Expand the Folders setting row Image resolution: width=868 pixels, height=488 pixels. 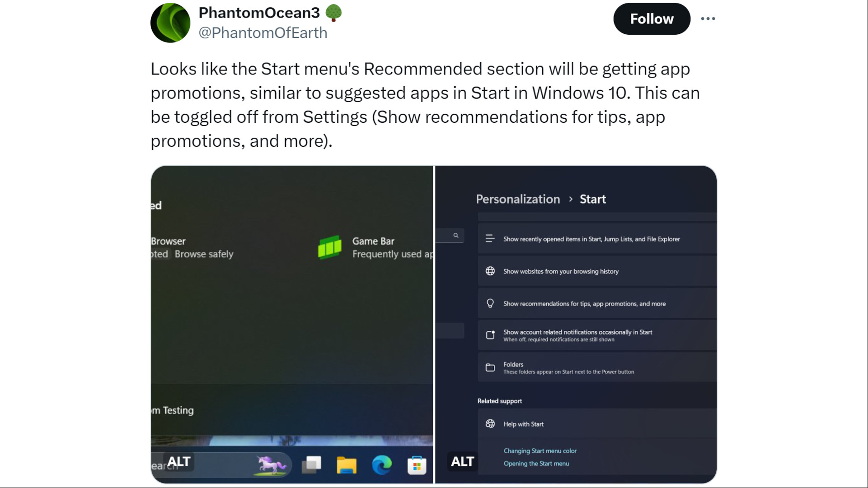pos(597,367)
